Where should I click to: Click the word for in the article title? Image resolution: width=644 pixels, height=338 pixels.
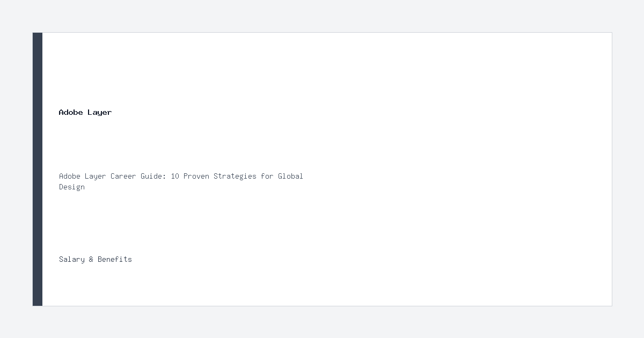(x=267, y=176)
